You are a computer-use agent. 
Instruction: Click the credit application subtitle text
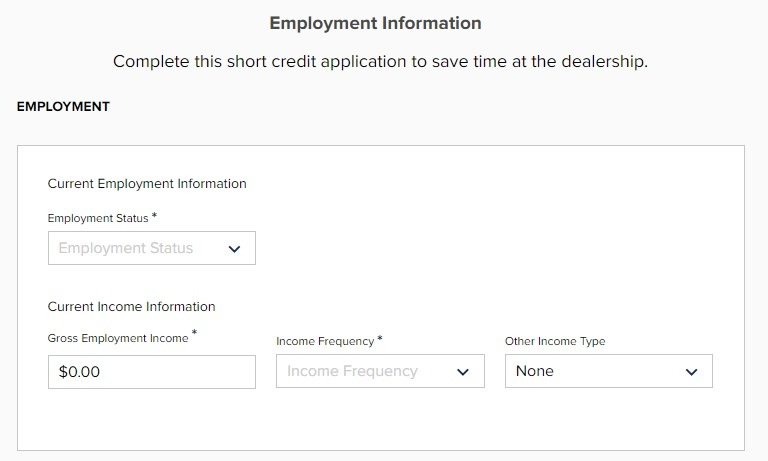(381, 62)
